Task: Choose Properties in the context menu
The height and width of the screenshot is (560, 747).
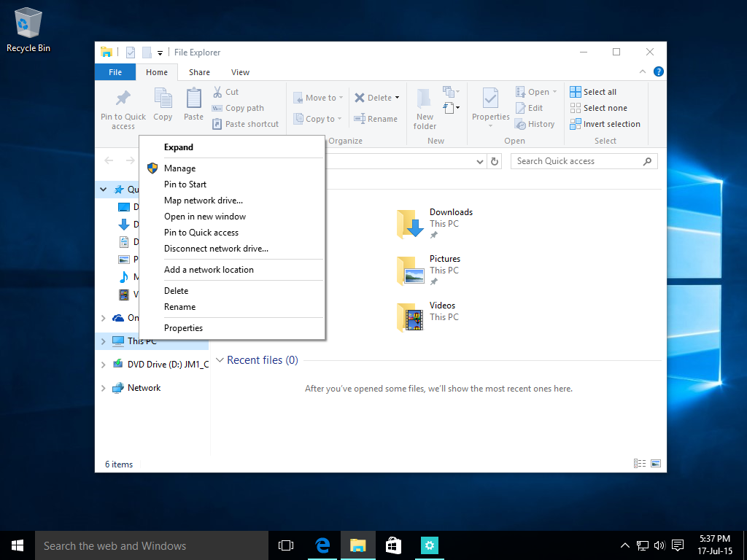Action: pos(232,328)
